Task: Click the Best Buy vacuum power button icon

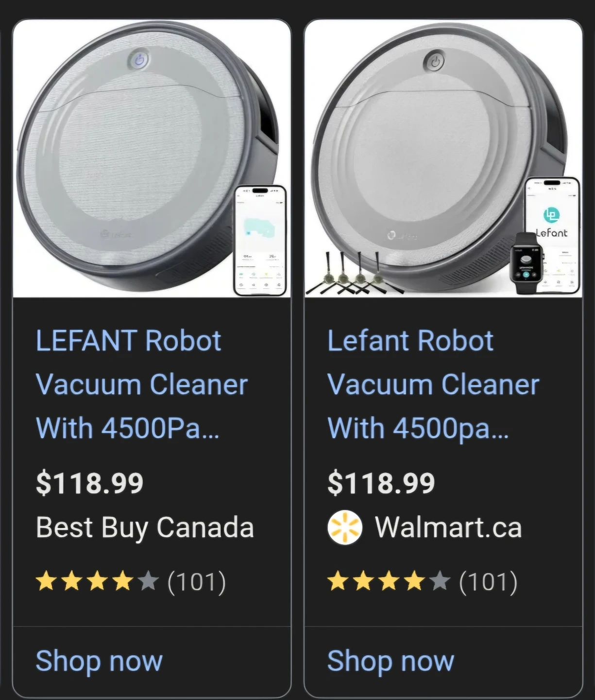Action: 139,60
